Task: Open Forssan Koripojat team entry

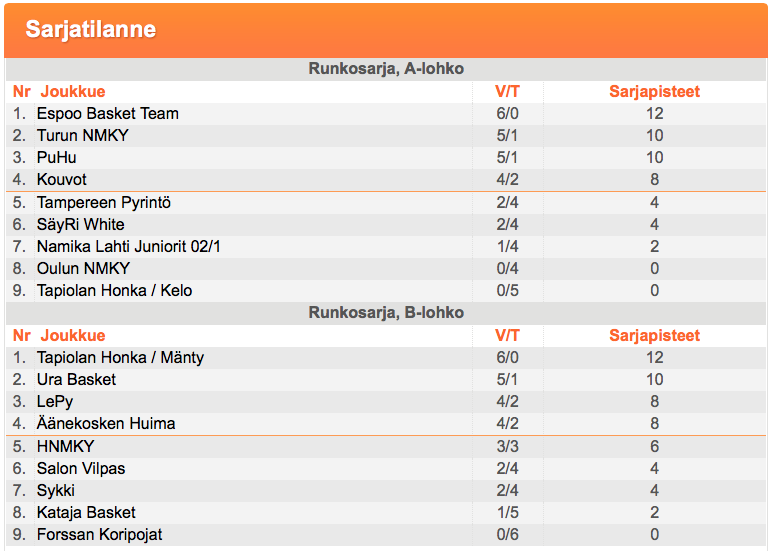Action: [x=100, y=535]
